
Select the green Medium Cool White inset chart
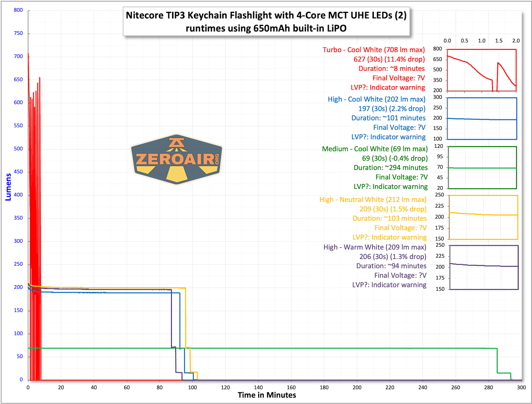482,167
